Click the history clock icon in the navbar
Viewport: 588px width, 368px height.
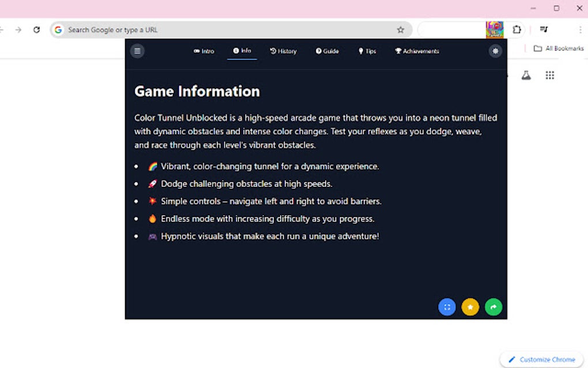click(x=272, y=51)
